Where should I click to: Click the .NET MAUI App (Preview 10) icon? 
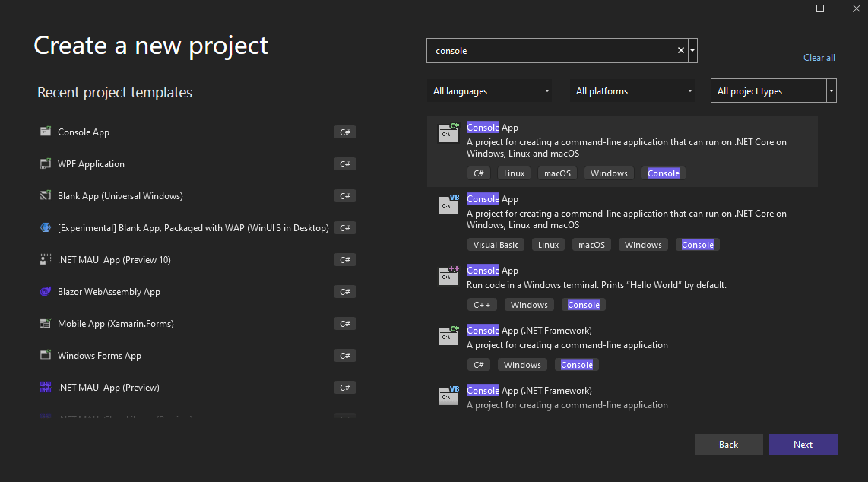click(46, 259)
